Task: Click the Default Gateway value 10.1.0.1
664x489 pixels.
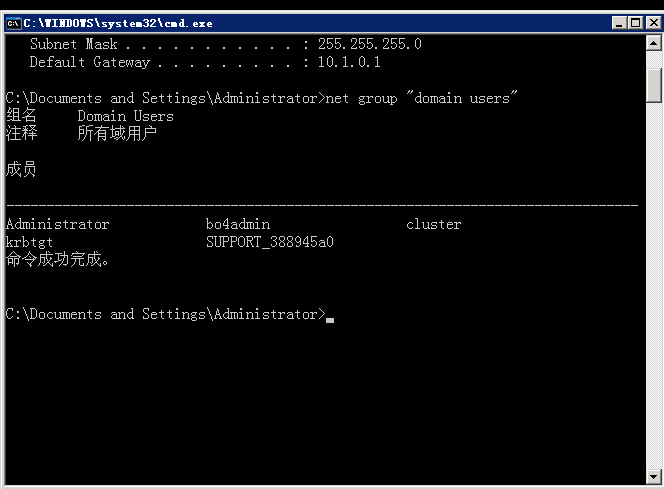Action: tap(349, 62)
